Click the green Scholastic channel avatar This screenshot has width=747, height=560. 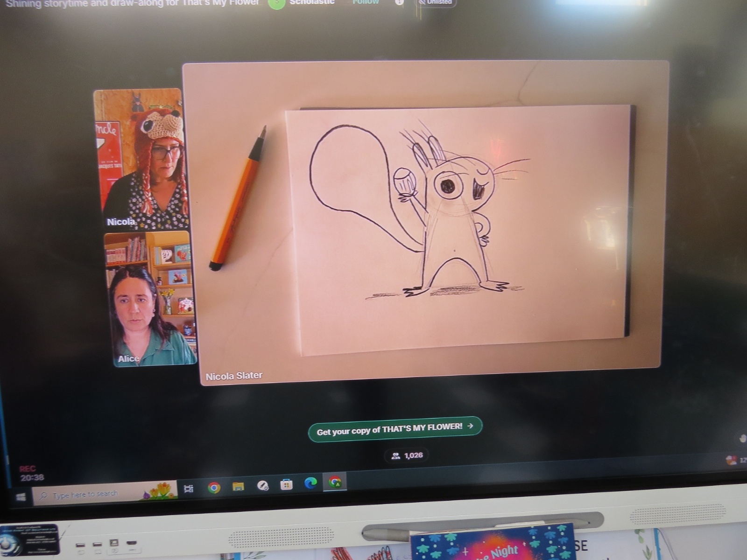point(276,4)
